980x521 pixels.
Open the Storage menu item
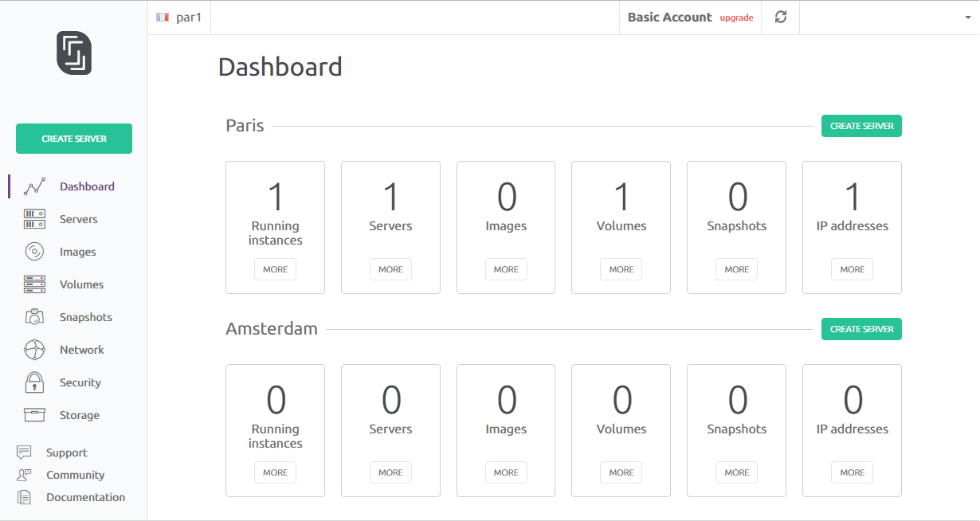point(80,415)
